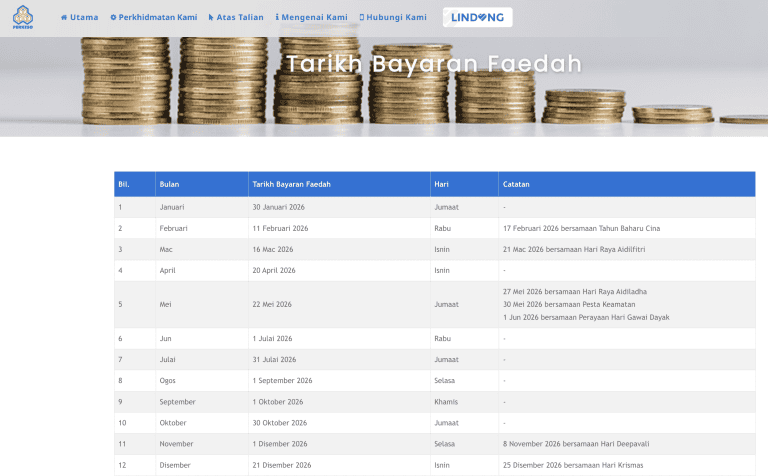Open the Perkhidmatan Kami menu
This screenshot has height=476, width=768.
coord(158,17)
